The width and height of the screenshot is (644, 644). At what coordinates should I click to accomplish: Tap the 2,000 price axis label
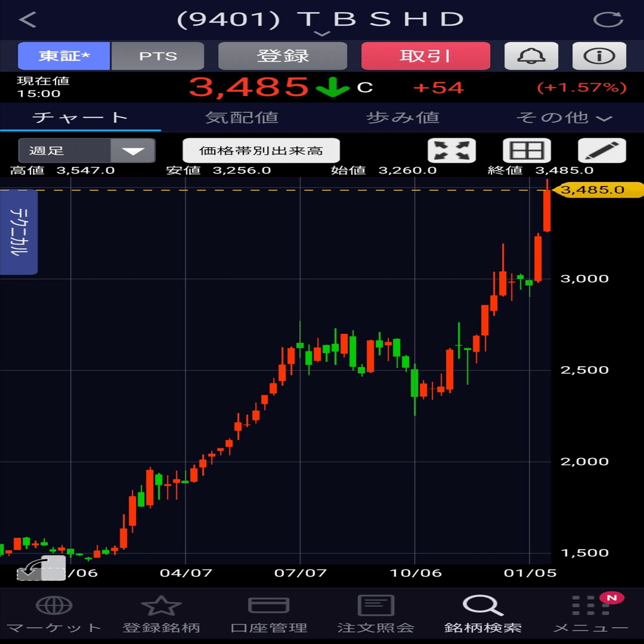tap(584, 461)
